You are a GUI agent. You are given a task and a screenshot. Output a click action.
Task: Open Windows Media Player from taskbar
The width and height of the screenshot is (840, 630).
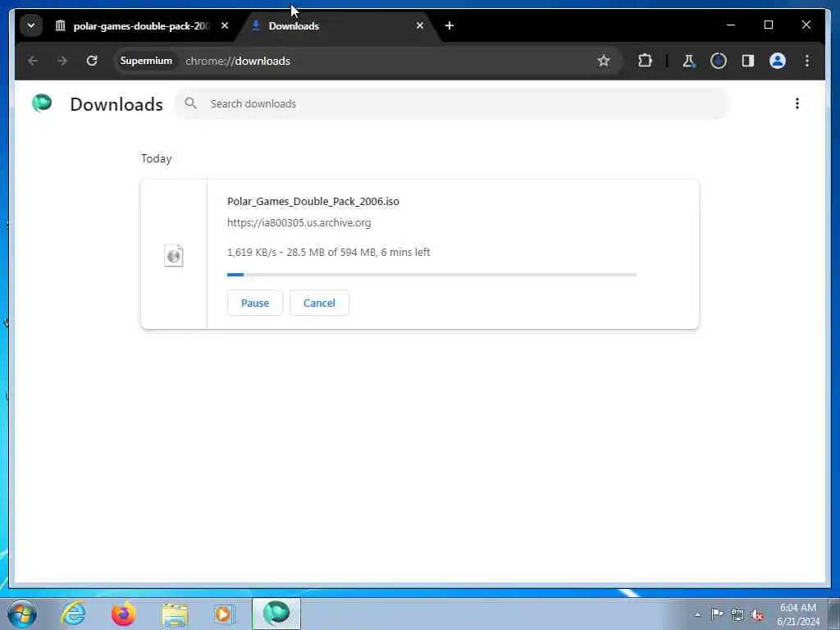[224, 614]
